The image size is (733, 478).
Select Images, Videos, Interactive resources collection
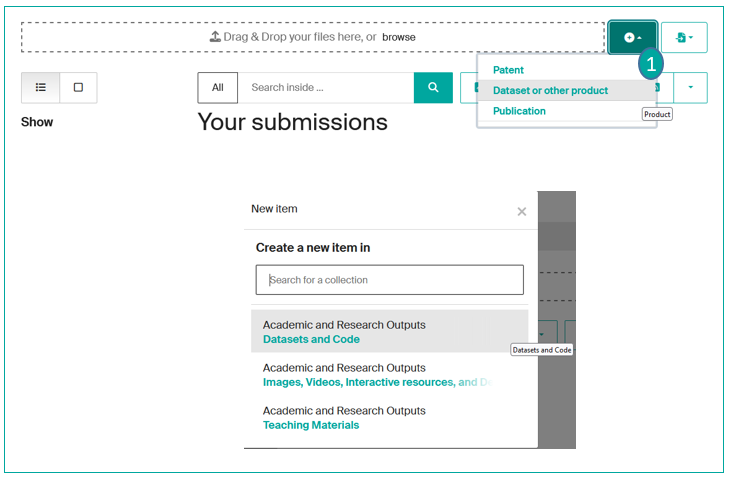(389, 375)
